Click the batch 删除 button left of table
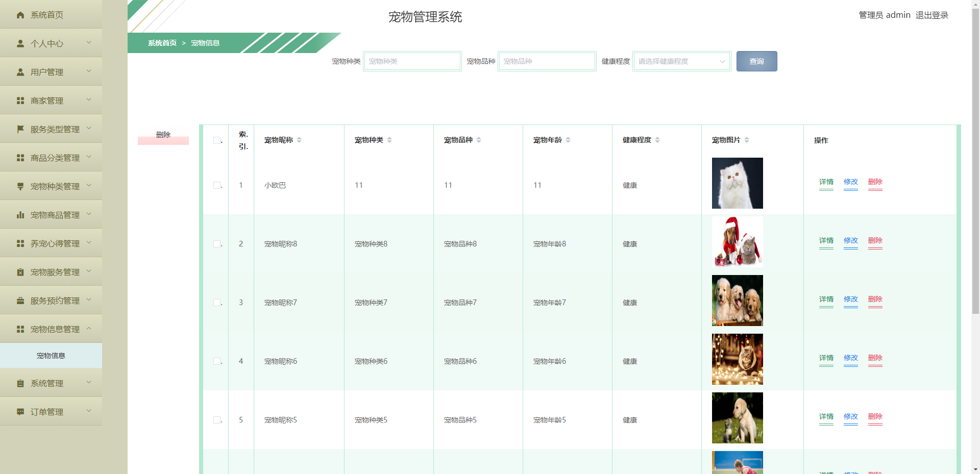 pos(163,135)
